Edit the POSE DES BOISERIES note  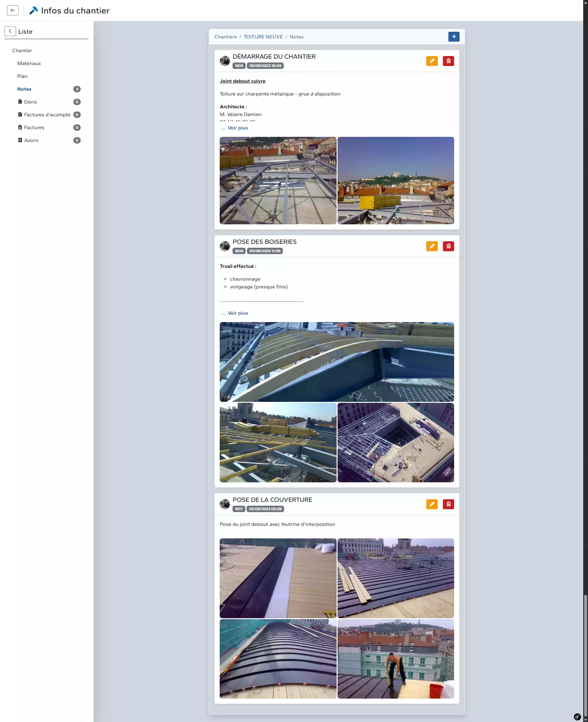click(x=432, y=246)
